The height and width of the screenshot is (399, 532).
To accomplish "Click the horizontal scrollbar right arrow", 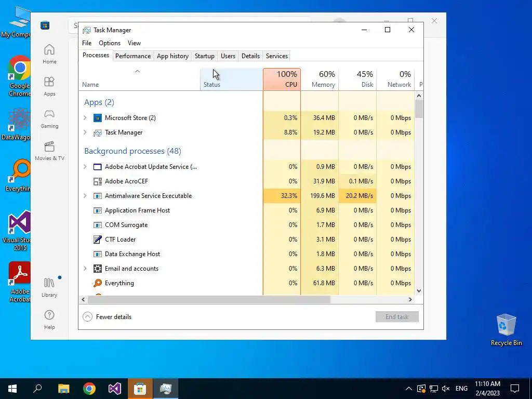I will tap(410, 300).
